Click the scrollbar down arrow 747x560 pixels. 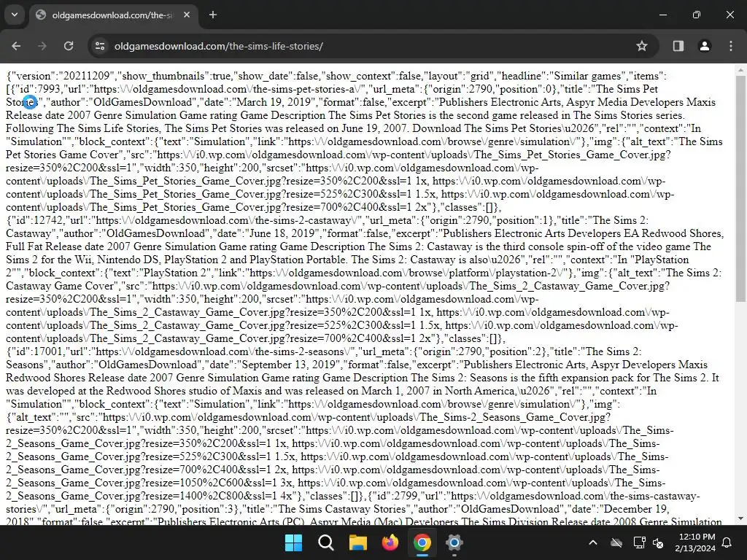click(740, 518)
